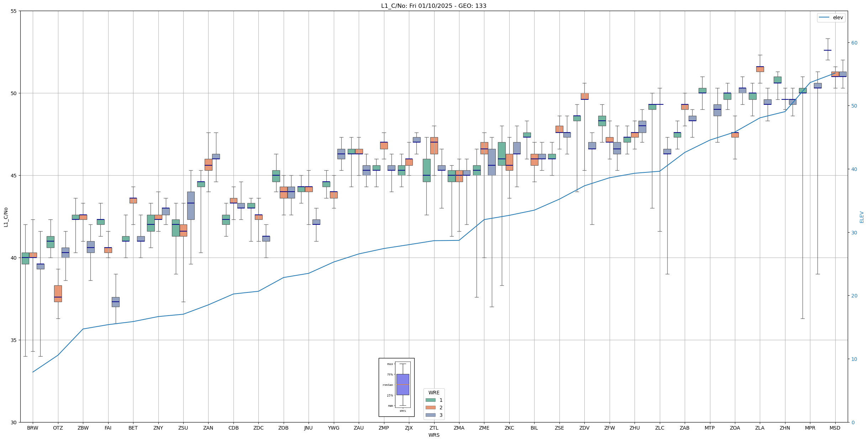The image size is (868, 441).
Task: Click the blue-gray WRE 3 legend swatch
Action: point(430,415)
